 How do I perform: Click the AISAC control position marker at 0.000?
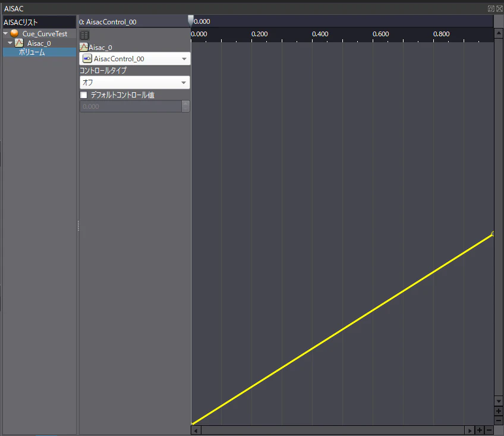pos(191,20)
